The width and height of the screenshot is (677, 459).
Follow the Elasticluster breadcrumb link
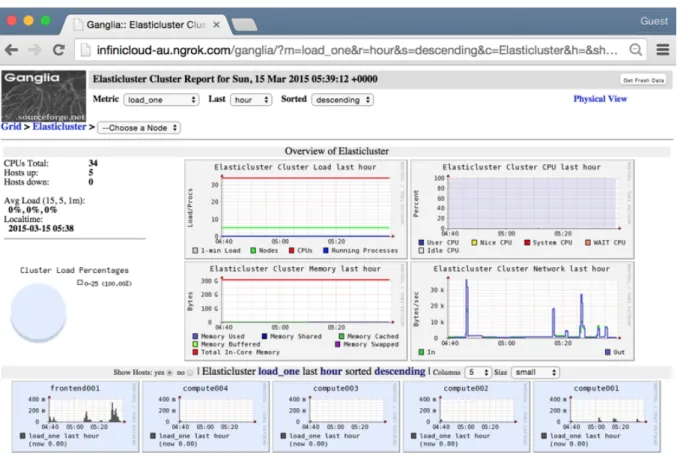(59, 127)
